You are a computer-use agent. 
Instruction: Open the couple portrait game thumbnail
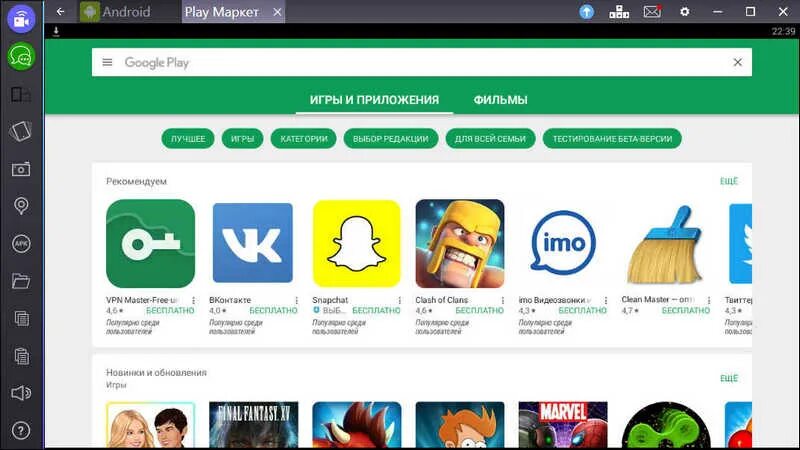[x=151, y=424]
